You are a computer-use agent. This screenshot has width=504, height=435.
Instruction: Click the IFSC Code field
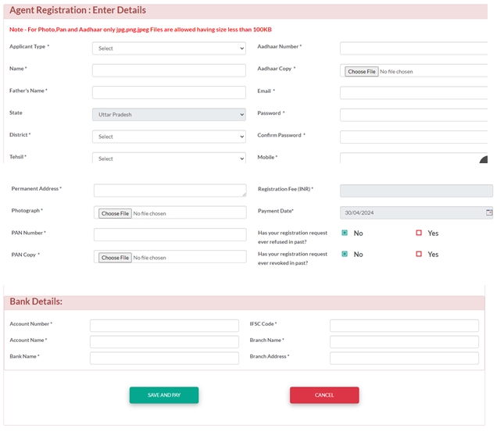(404, 326)
